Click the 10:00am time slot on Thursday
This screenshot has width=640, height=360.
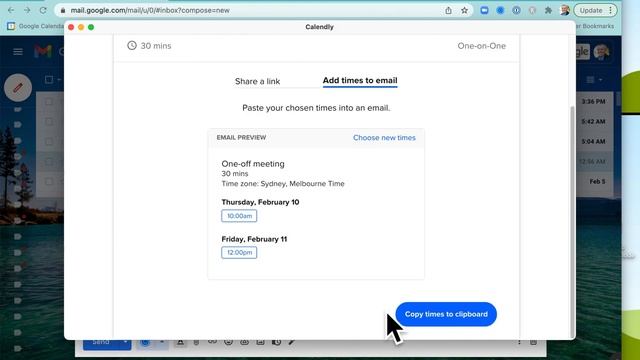[239, 216]
